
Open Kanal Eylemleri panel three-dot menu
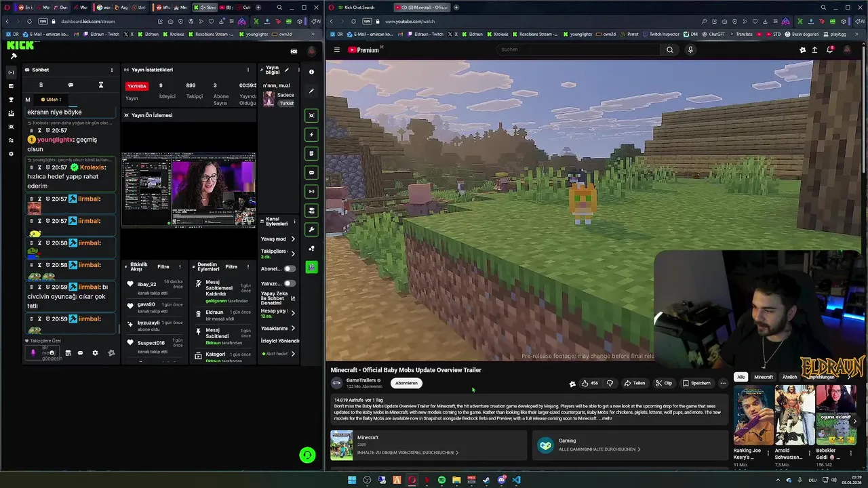pyautogui.click(x=294, y=222)
